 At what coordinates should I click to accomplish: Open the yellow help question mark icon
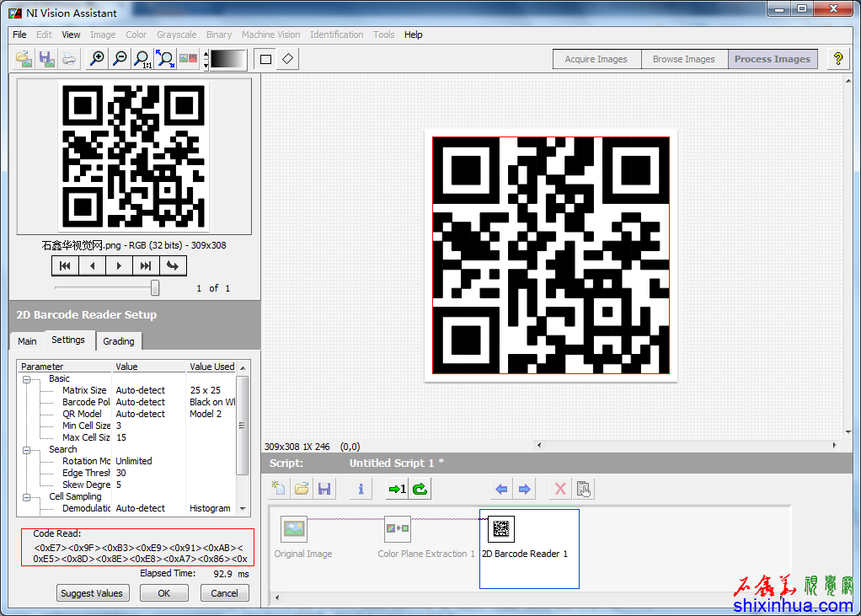point(837,59)
